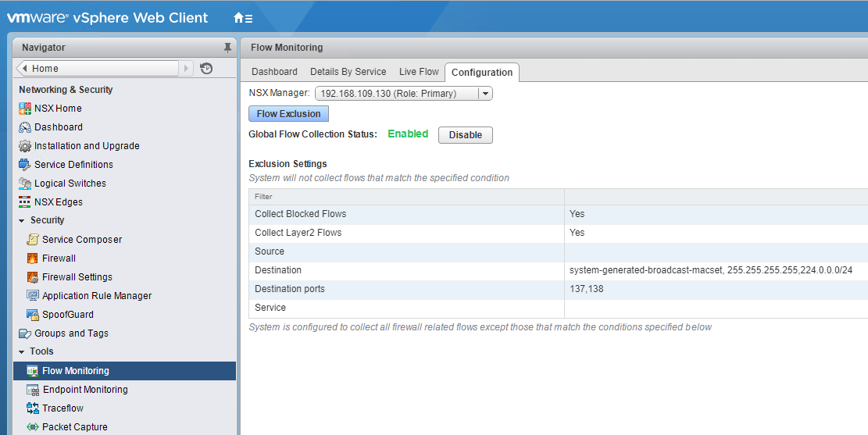Click the Firewall icon in Security section
The image size is (868, 435).
(33, 259)
